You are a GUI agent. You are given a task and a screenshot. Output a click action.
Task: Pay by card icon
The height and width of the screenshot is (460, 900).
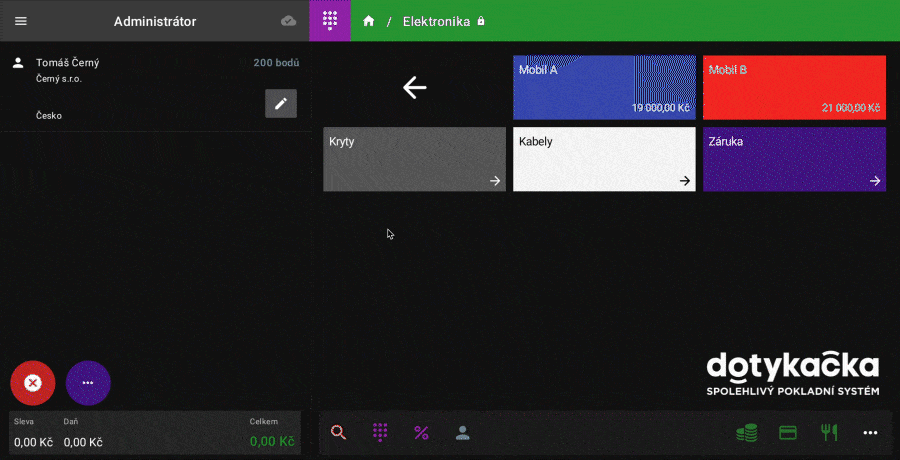pyautogui.click(x=787, y=433)
